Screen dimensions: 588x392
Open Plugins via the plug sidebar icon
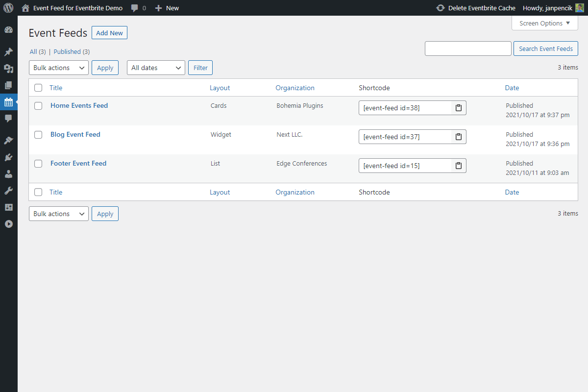pyautogui.click(x=8, y=157)
